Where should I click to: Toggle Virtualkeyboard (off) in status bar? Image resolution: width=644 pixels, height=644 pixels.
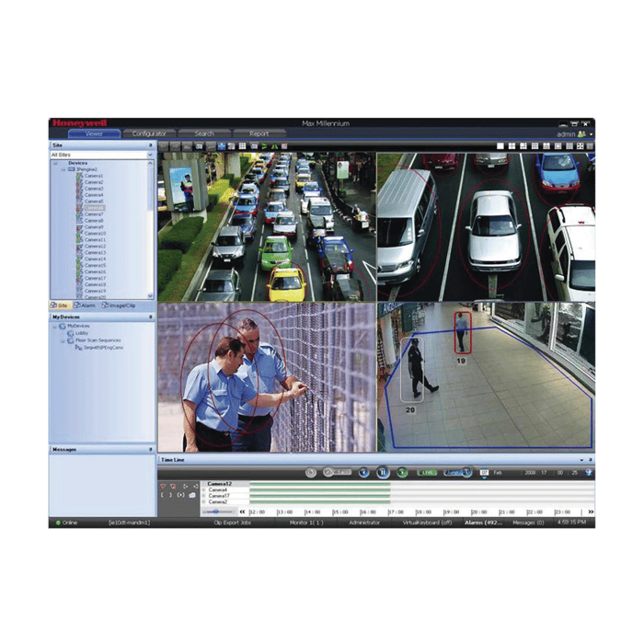[x=427, y=523]
